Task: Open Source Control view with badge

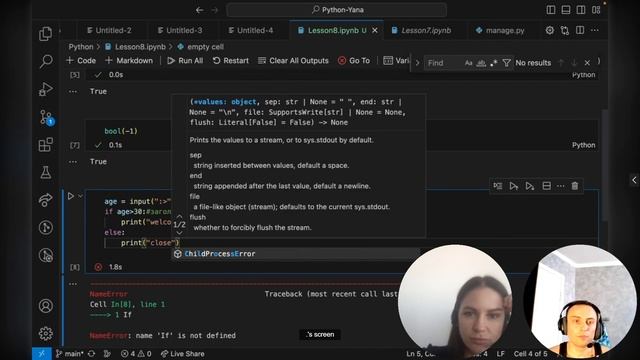Action: 46,118
